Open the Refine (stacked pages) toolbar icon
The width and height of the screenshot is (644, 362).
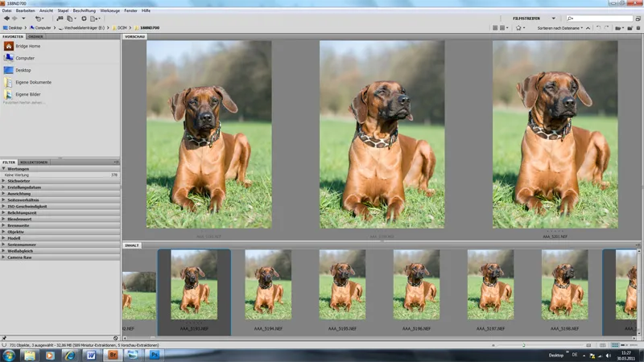click(x=71, y=19)
